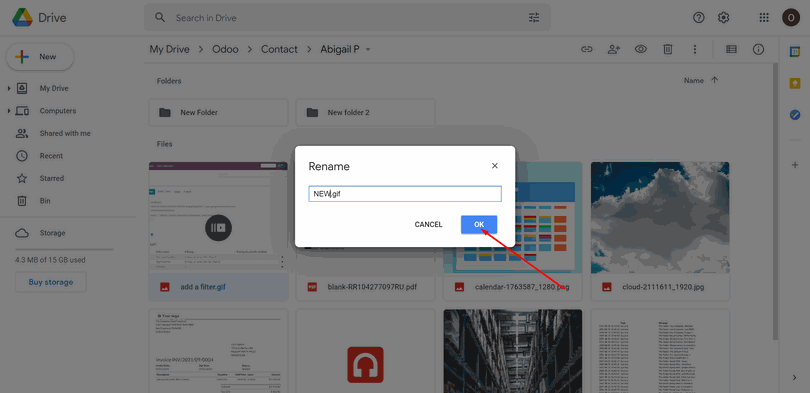The image size is (810, 393).
Task: Click the Preview eye icon
Action: 641,49
